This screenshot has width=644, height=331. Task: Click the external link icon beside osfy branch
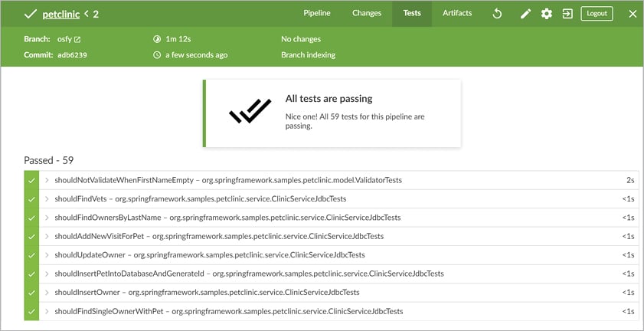click(x=77, y=39)
